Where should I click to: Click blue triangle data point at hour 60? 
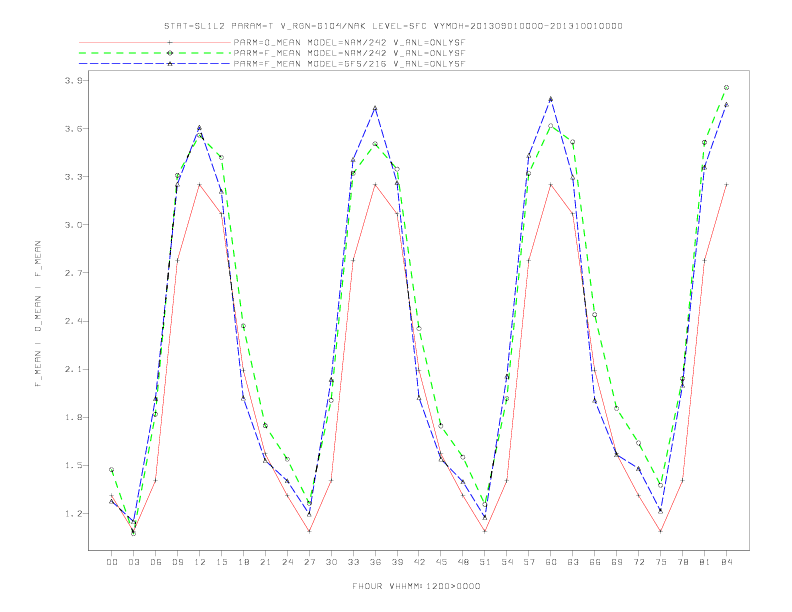click(x=551, y=99)
